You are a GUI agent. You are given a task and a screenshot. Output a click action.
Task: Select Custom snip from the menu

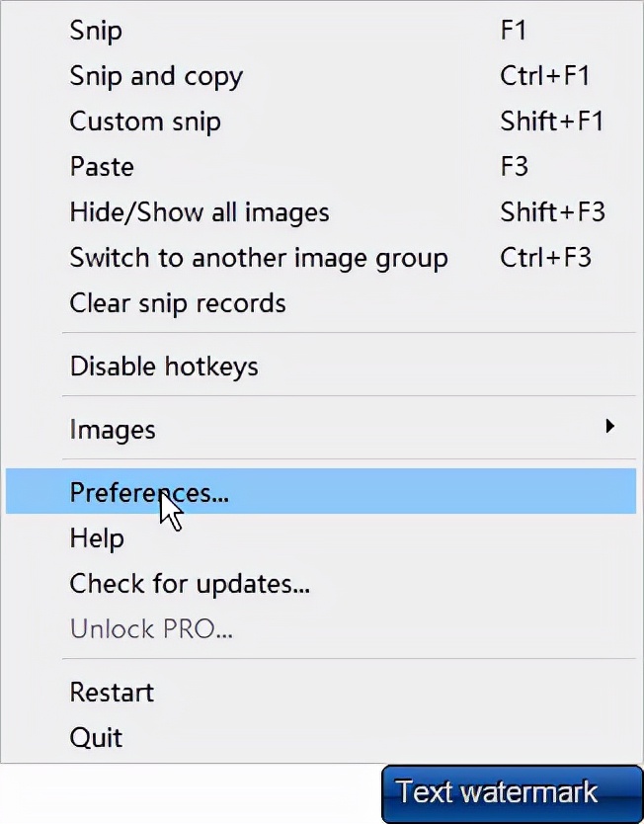click(x=145, y=122)
